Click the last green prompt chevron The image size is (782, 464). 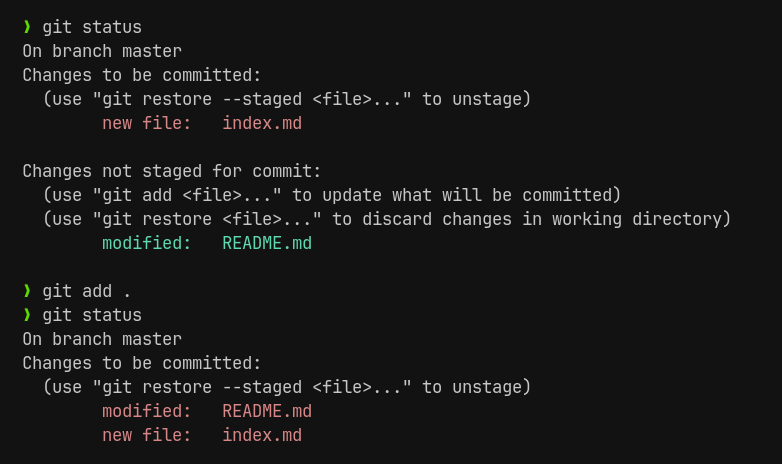[27, 315]
